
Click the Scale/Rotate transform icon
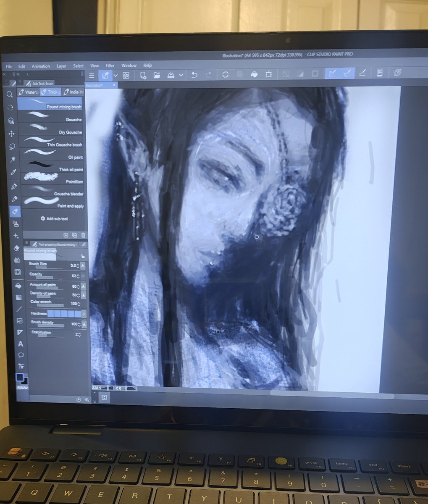268,74
